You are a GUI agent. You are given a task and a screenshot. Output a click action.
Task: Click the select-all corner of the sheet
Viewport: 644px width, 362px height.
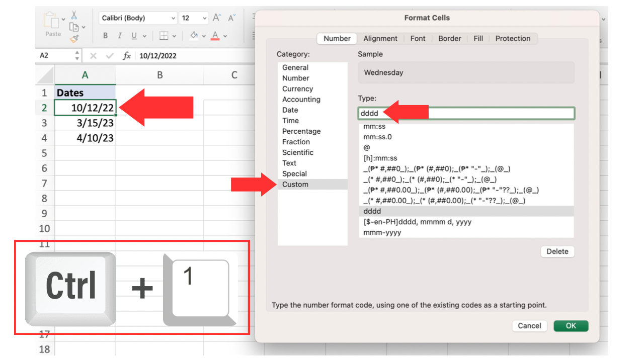click(x=45, y=75)
